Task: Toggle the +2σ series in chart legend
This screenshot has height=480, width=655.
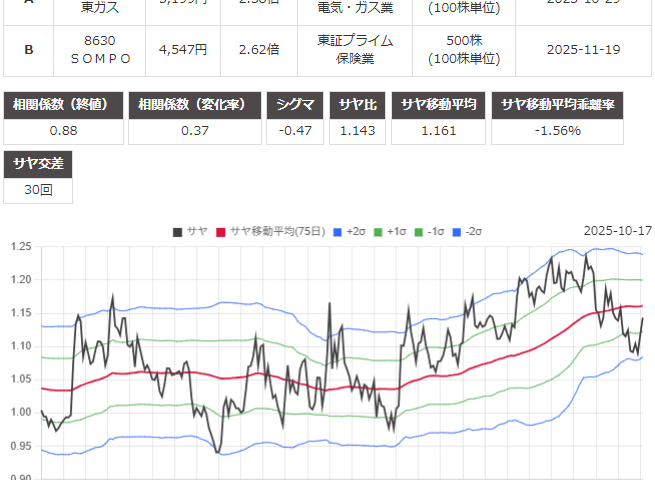Action: click(348, 231)
